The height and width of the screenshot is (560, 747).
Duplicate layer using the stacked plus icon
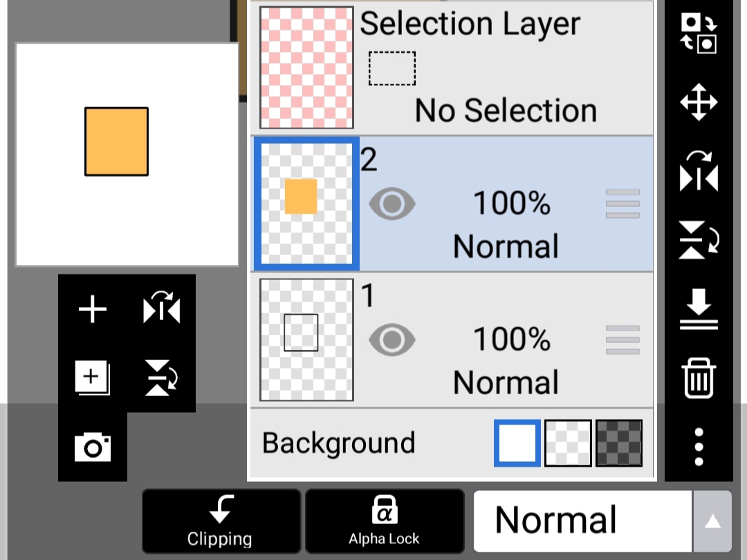coord(93,377)
